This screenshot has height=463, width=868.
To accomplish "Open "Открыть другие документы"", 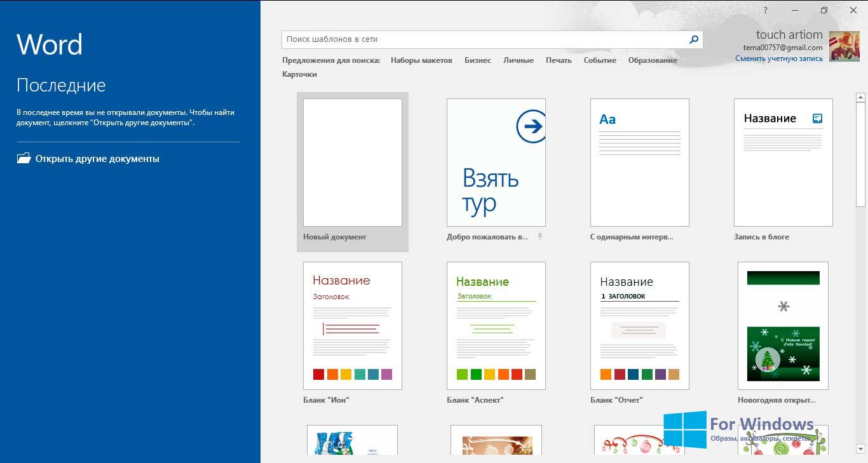I will click(x=88, y=159).
